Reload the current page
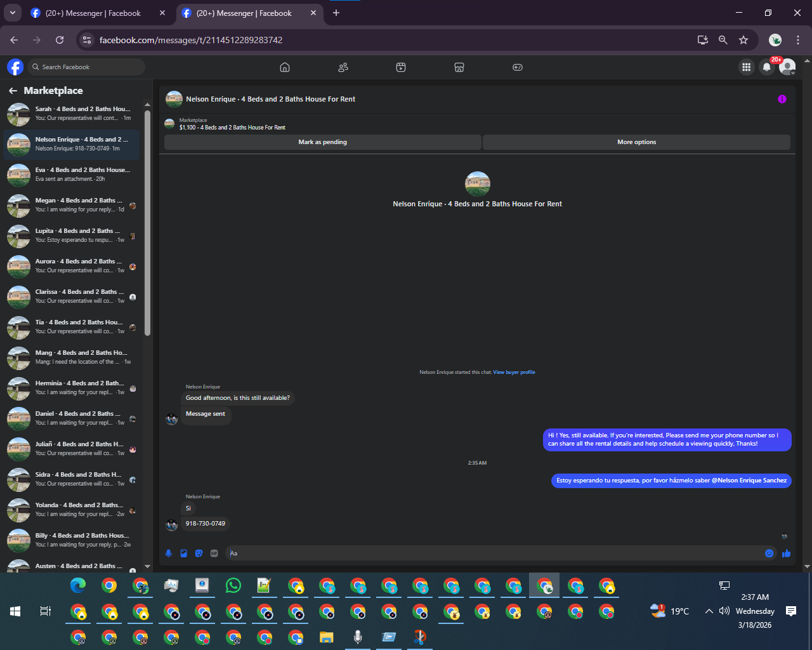 point(60,40)
